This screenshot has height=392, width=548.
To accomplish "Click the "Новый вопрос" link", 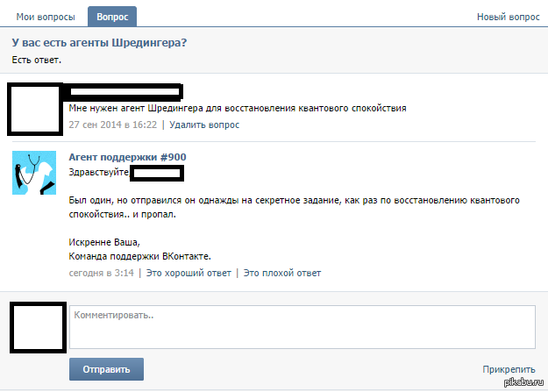I will click(508, 17).
